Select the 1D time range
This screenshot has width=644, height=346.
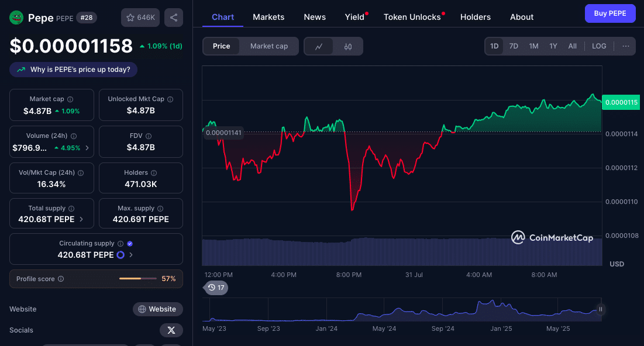494,46
